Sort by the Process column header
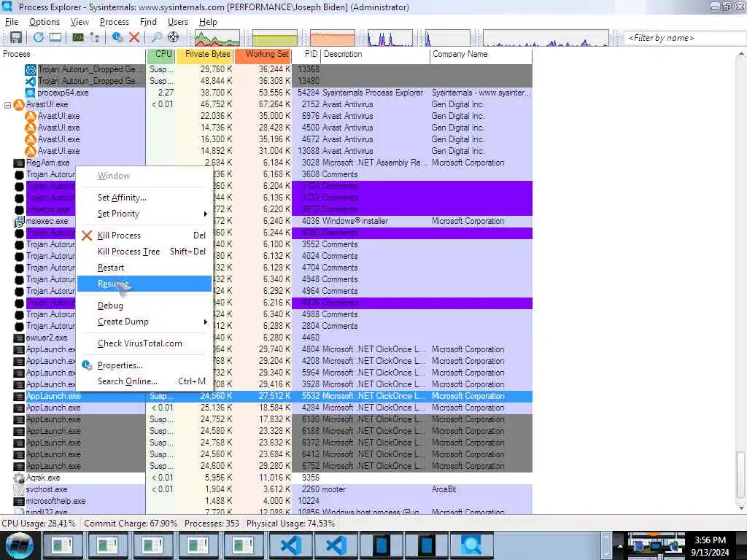Viewport: 747px width, 560px height. (72, 54)
